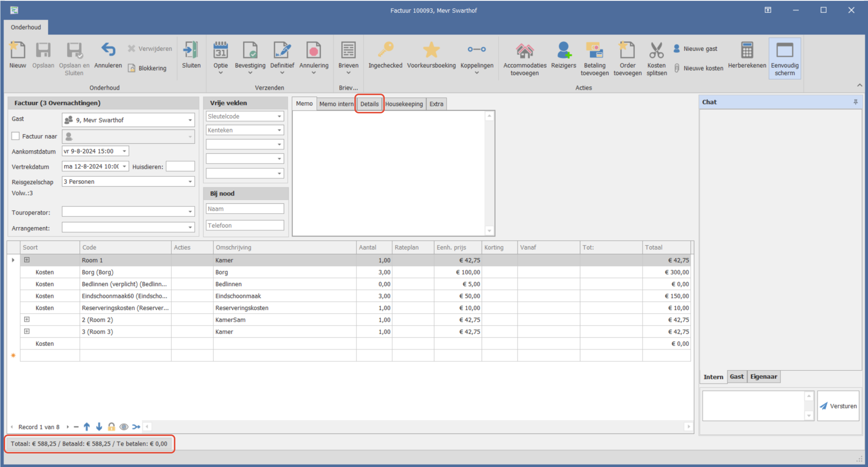The height and width of the screenshot is (467, 868).
Task: Open the Reisgezelschap dropdown
Action: [x=190, y=182]
